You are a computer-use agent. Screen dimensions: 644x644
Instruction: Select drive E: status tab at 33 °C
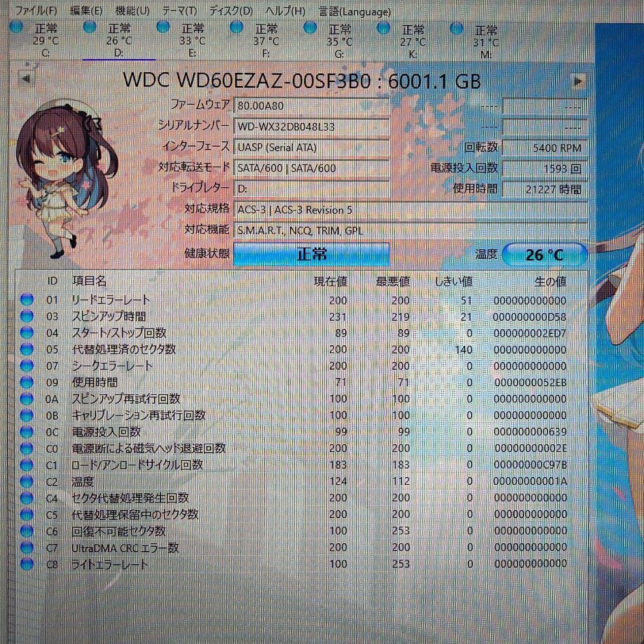point(192,41)
